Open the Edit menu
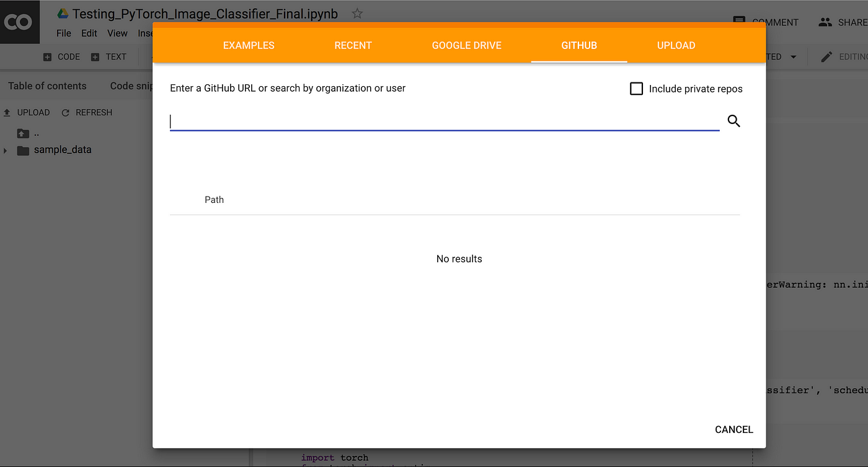This screenshot has width=868, height=467. pos(89,33)
